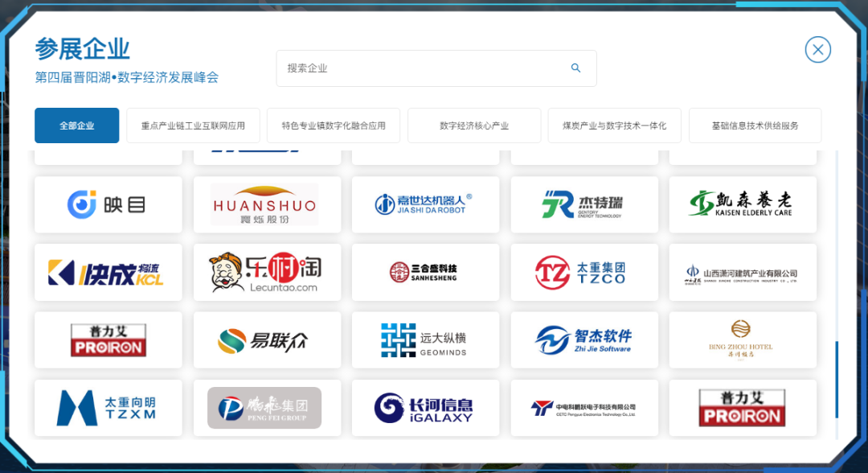Viewport: 868px width, 473px height.
Task: Choose the 基础信息技术供给服务 tab
Action: pyautogui.click(x=755, y=125)
